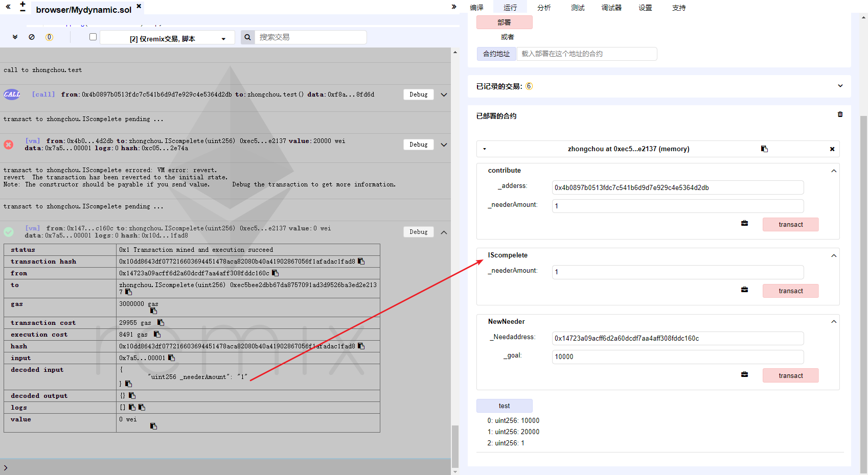Clear the terminal console

pos(32,37)
